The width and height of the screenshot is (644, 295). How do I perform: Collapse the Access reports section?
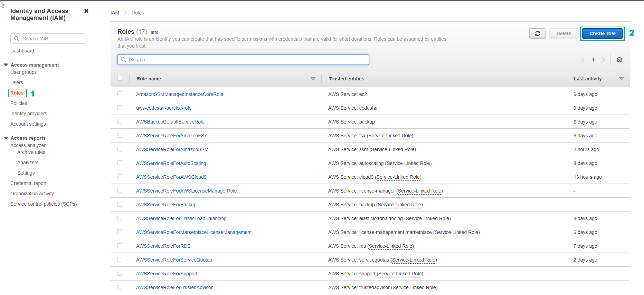(x=6, y=138)
